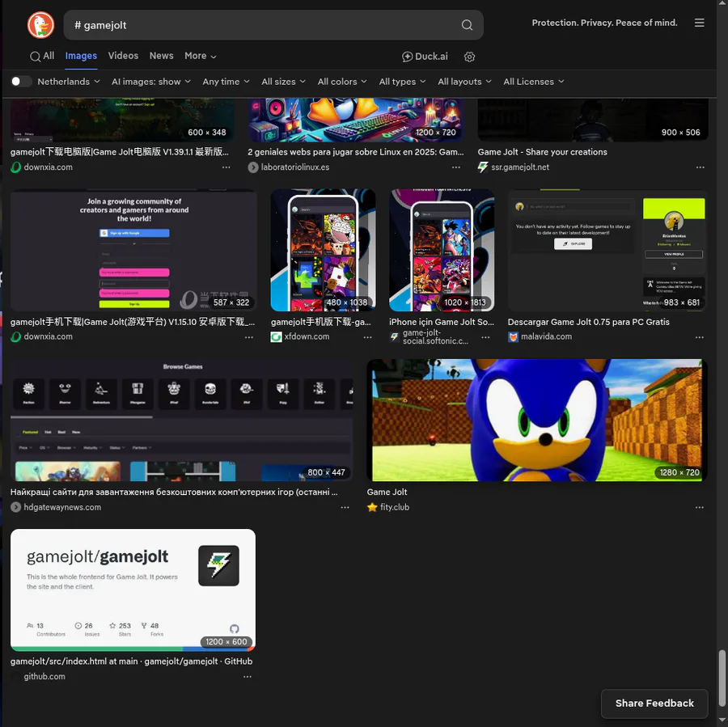This screenshot has width=728, height=727.
Task: Open the Browse Games screenshot thumbnail
Action: [181, 420]
